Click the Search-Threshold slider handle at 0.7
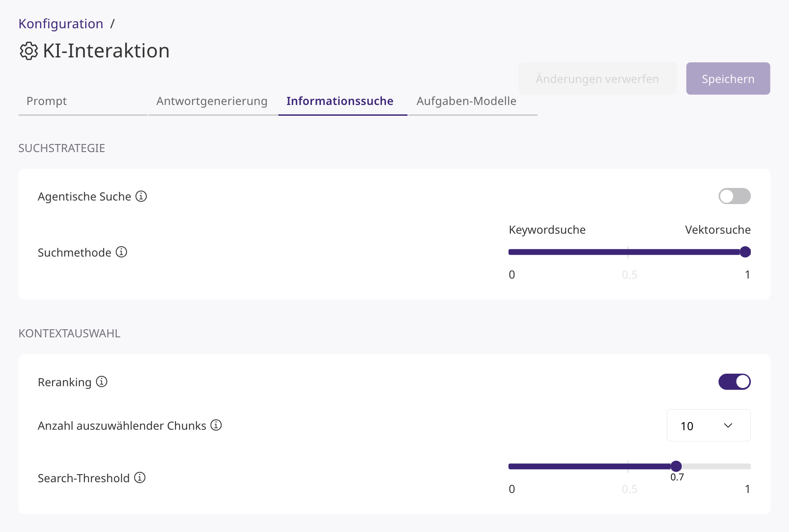 [x=676, y=467]
